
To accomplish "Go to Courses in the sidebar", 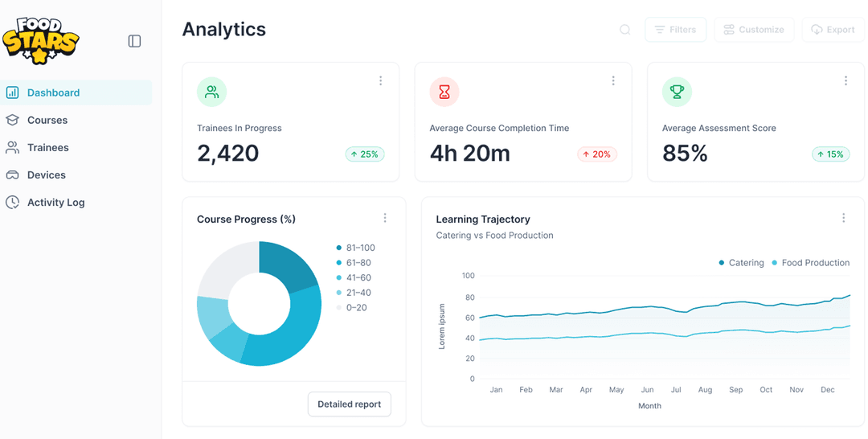I will pos(47,120).
